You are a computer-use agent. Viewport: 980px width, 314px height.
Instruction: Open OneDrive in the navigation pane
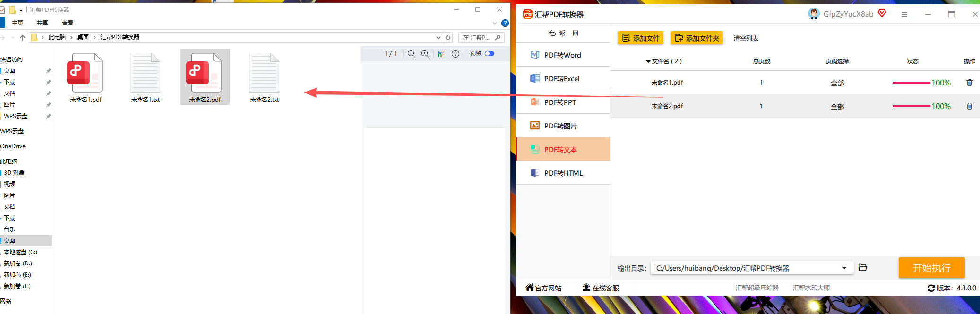(x=13, y=146)
